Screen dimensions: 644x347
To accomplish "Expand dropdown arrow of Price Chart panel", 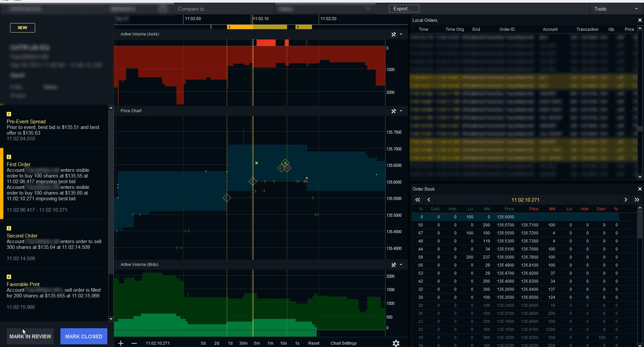I will [x=401, y=111].
